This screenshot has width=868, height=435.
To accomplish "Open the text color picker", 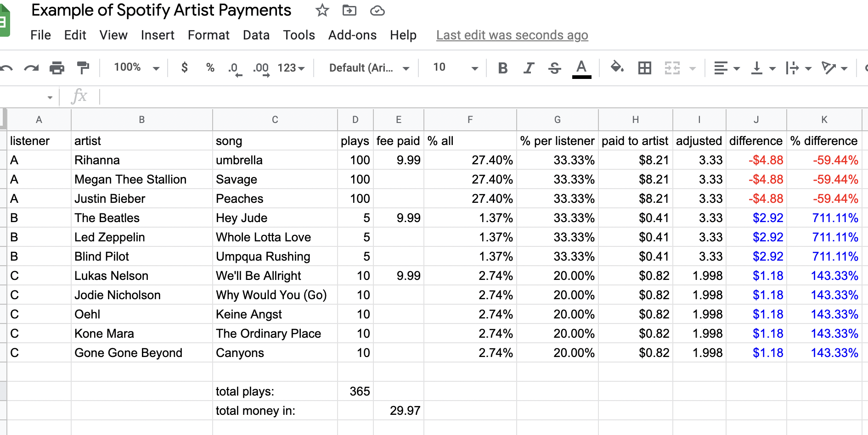I will click(x=581, y=69).
